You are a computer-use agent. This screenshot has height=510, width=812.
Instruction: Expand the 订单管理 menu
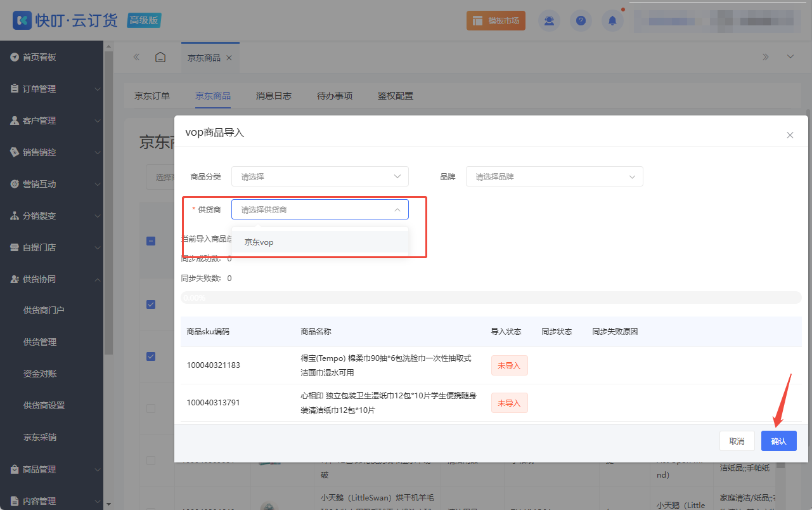(98, 89)
